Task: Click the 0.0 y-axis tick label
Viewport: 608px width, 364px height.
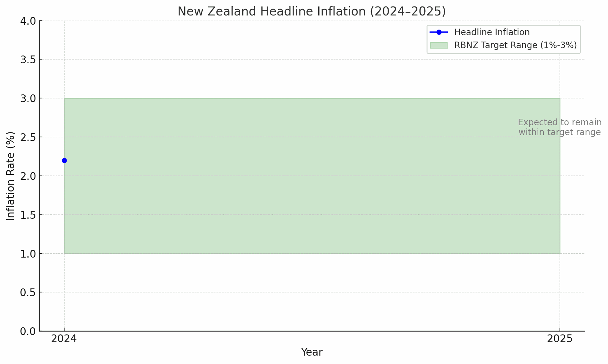Action: click(28, 331)
